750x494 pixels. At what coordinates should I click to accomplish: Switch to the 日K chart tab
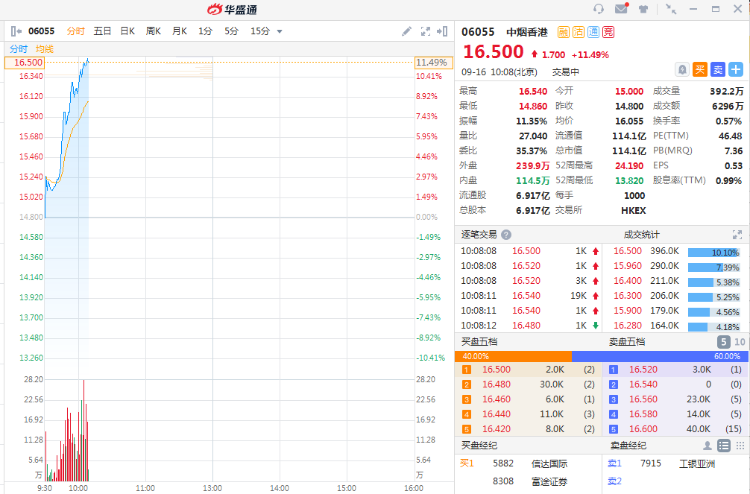127,31
